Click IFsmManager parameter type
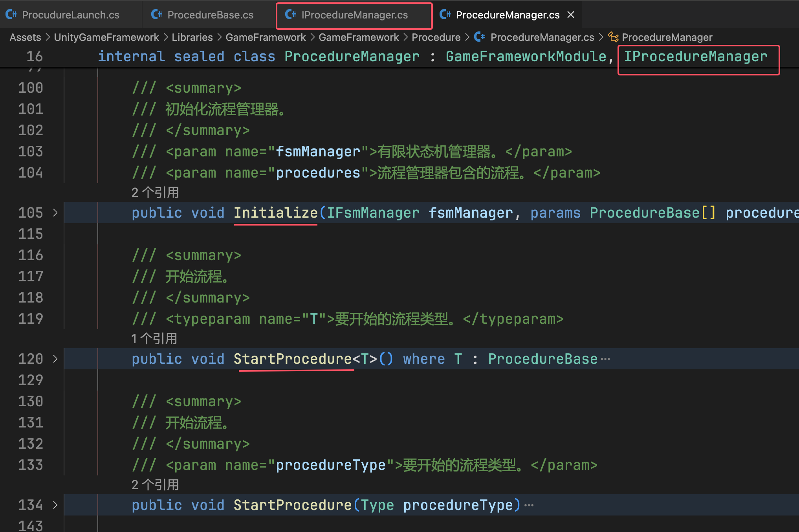The height and width of the screenshot is (532, 799). 373,213
